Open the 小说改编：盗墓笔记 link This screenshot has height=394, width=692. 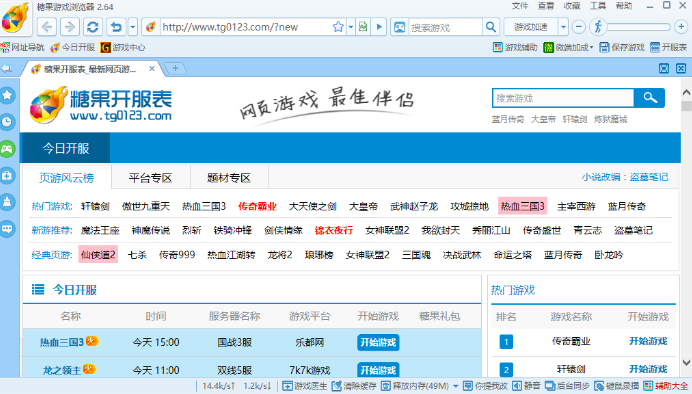click(624, 177)
